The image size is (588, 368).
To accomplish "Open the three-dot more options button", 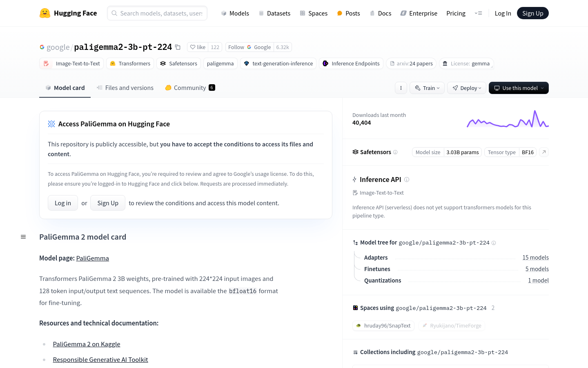I will pyautogui.click(x=401, y=88).
